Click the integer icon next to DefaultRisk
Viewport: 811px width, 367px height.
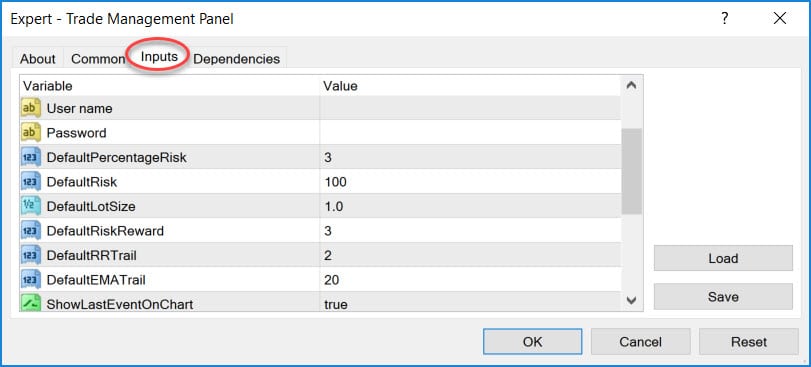point(31,182)
